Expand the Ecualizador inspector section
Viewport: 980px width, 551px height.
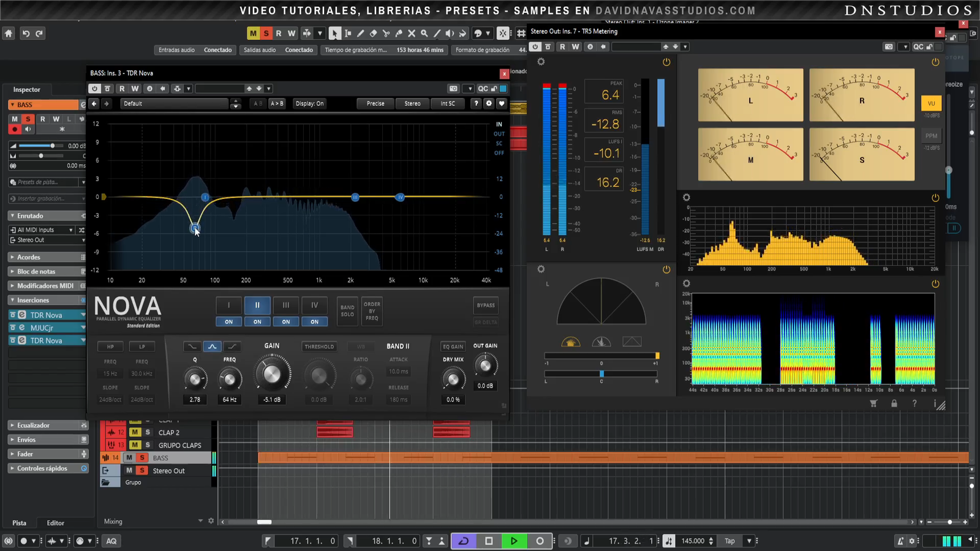point(34,425)
